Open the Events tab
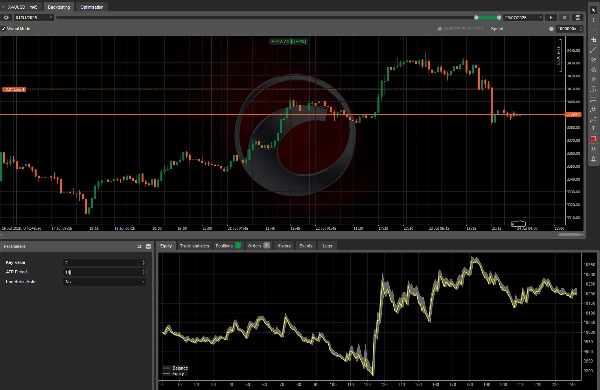 (306, 246)
